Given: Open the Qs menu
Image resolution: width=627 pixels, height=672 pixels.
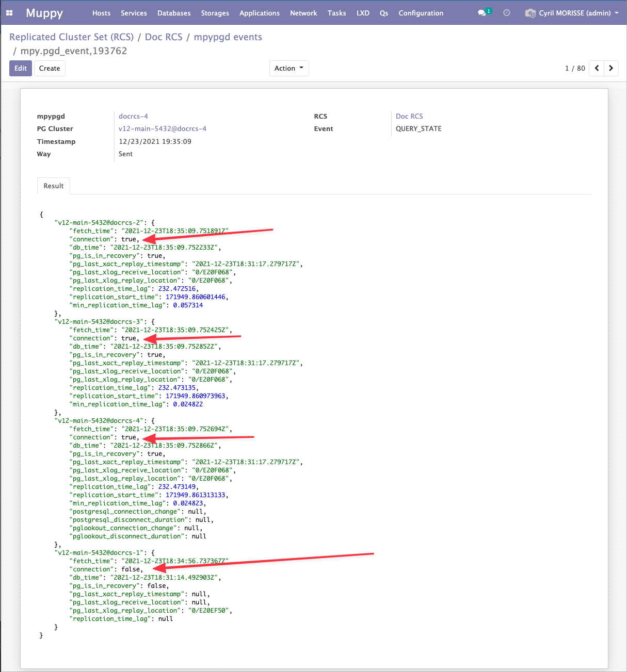Looking at the screenshot, I should 384,13.
